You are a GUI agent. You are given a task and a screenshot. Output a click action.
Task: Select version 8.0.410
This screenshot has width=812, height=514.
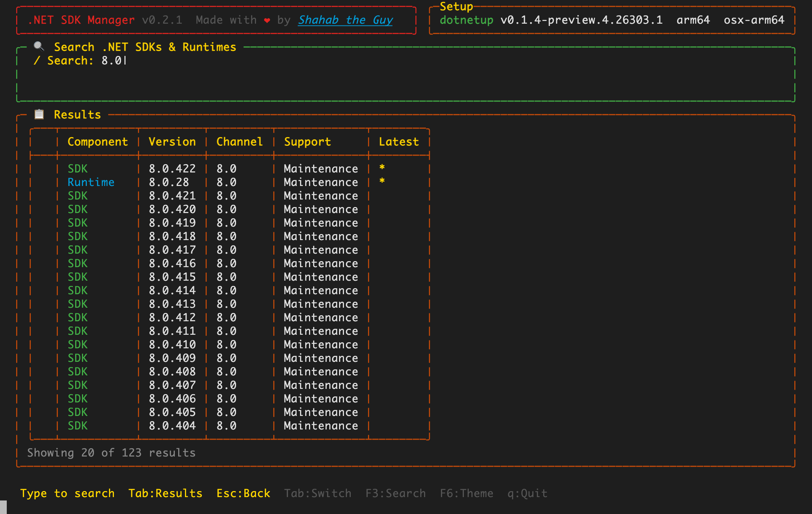pyautogui.click(x=172, y=345)
